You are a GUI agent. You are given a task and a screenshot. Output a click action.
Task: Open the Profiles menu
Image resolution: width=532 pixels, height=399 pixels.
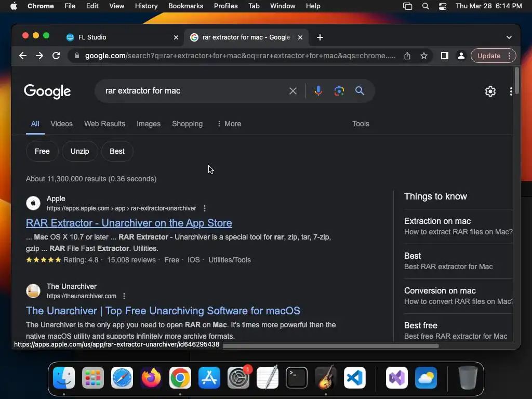click(x=225, y=6)
